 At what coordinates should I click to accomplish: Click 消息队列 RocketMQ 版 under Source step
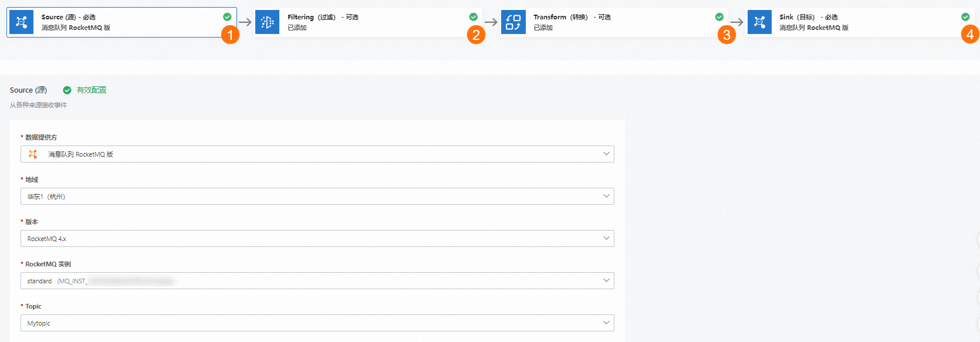click(76, 28)
